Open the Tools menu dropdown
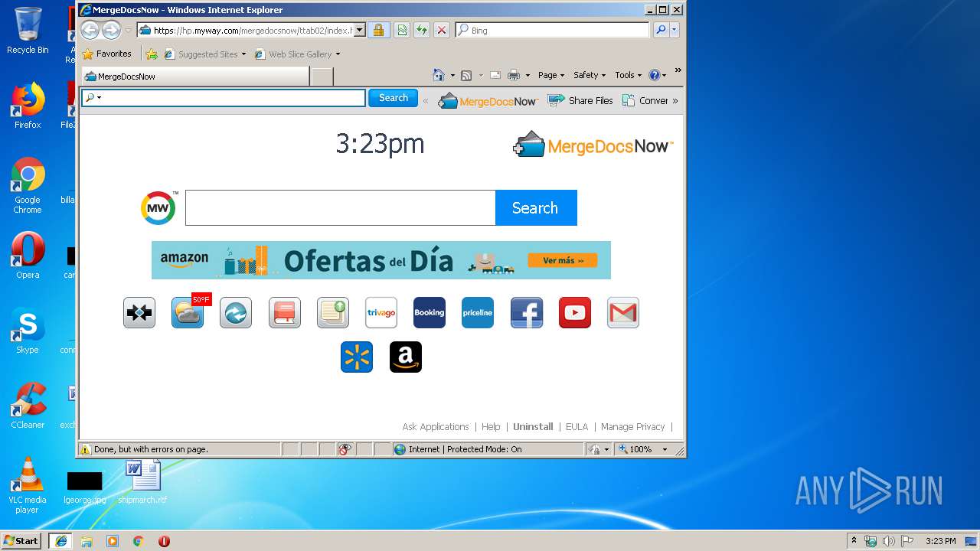The image size is (980, 551). click(x=629, y=75)
